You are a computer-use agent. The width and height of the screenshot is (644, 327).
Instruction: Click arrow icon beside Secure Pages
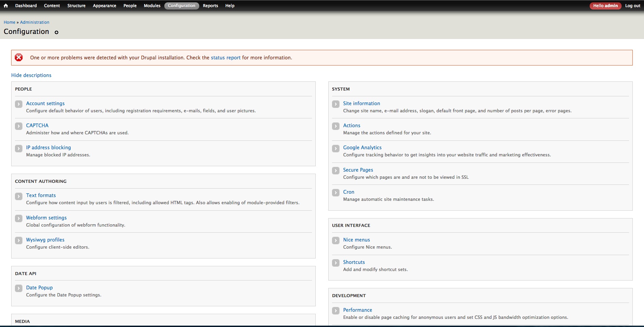pyautogui.click(x=336, y=170)
